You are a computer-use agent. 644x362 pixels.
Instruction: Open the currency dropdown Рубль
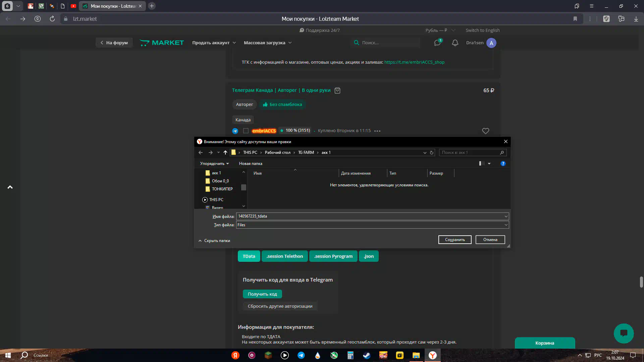click(440, 30)
